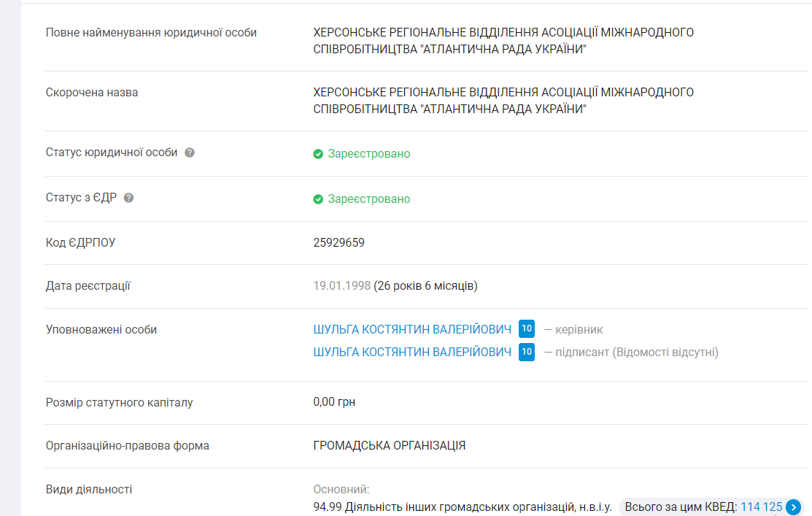Click the 0,00 грн statutory capital value
812x516 pixels.
334,402
